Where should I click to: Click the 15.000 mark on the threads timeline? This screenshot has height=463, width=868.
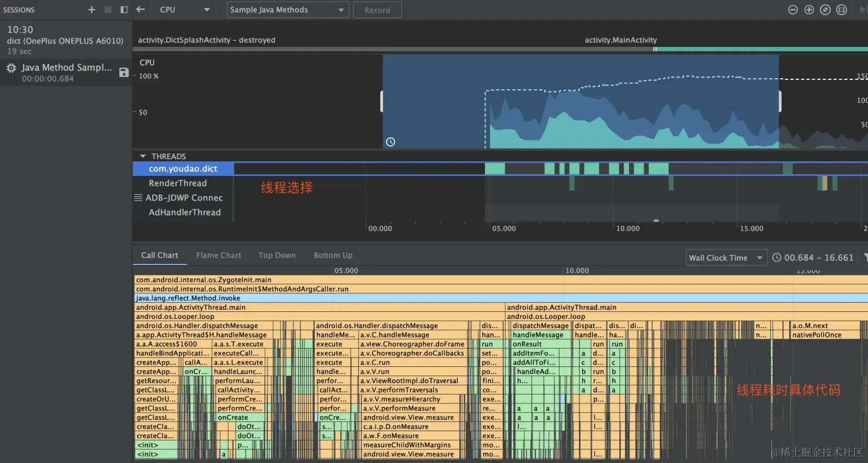(x=751, y=229)
